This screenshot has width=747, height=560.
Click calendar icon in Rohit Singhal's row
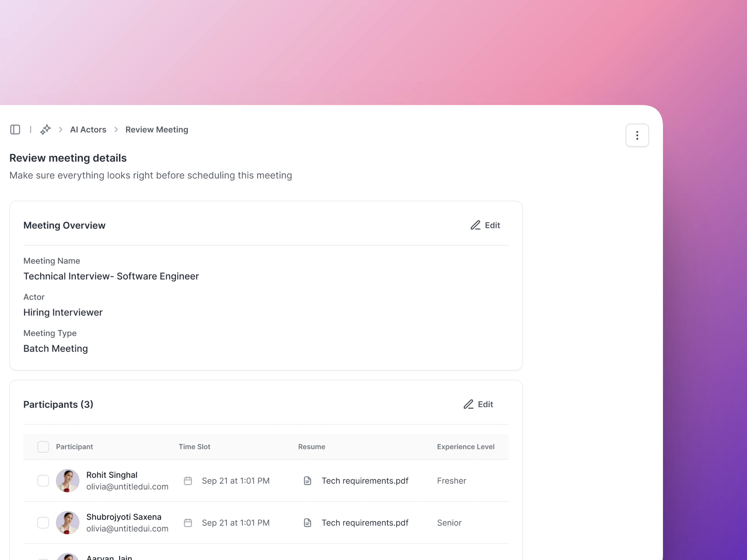click(188, 481)
